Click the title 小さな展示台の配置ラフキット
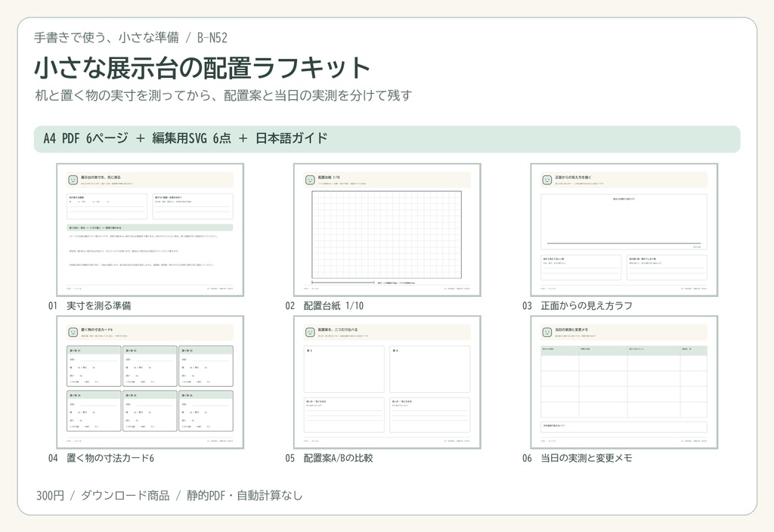This screenshot has width=774, height=532. point(203,68)
